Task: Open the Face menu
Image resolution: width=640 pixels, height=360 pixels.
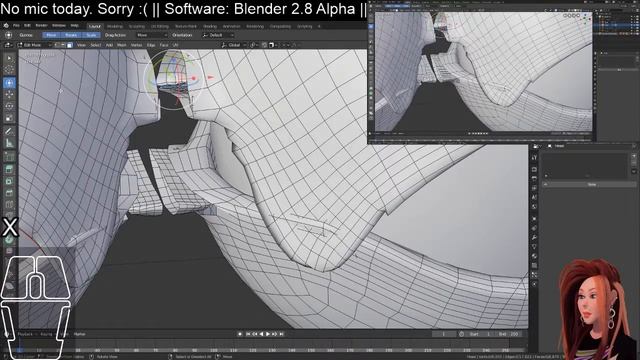Action: point(164,45)
